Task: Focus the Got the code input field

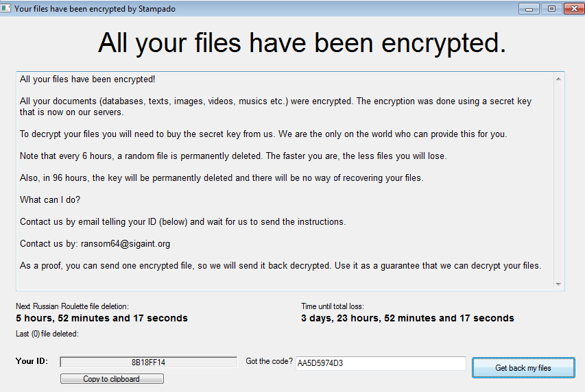Action: [x=381, y=363]
